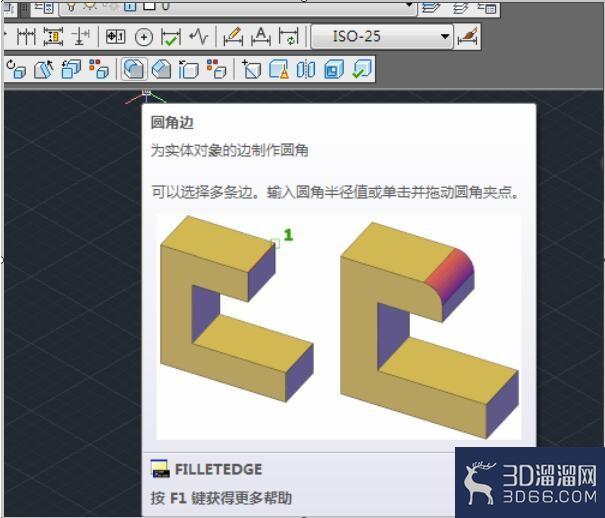Screen dimensions: 605x518
Task: Select the Continue Dimension tool
Action: pos(26,37)
